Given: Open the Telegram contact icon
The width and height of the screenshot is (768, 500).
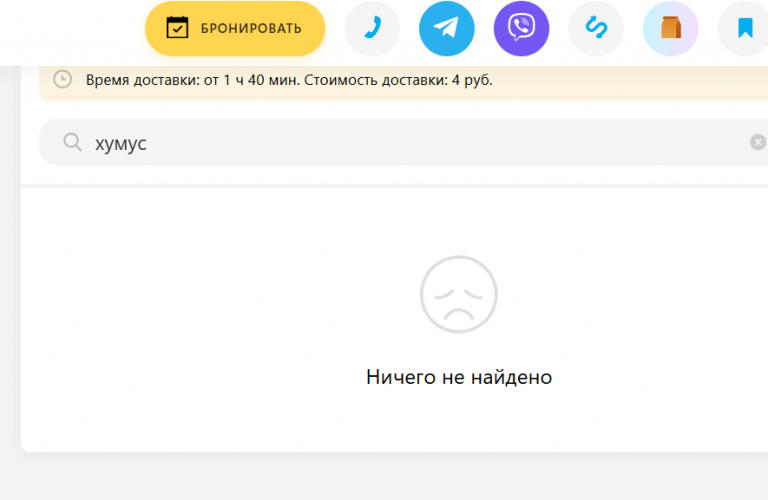Looking at the screenshot, I should [447, 28].
